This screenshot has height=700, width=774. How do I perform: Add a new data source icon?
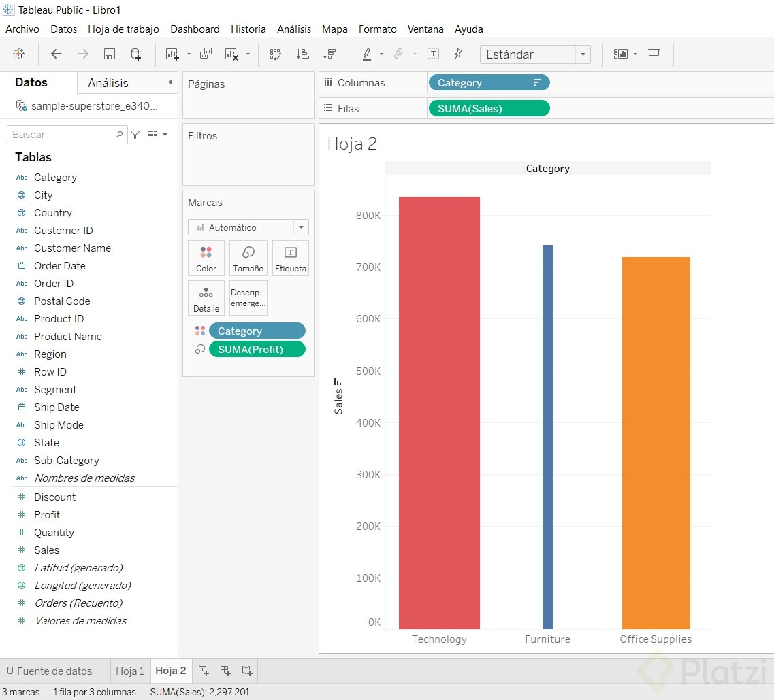[x=135, y=54]
